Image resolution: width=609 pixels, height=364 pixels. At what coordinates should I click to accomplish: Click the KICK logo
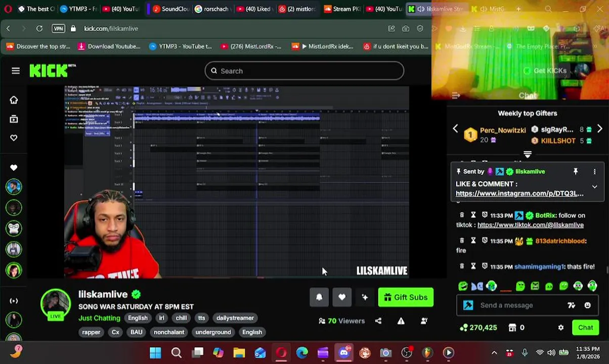click(52, 71)
